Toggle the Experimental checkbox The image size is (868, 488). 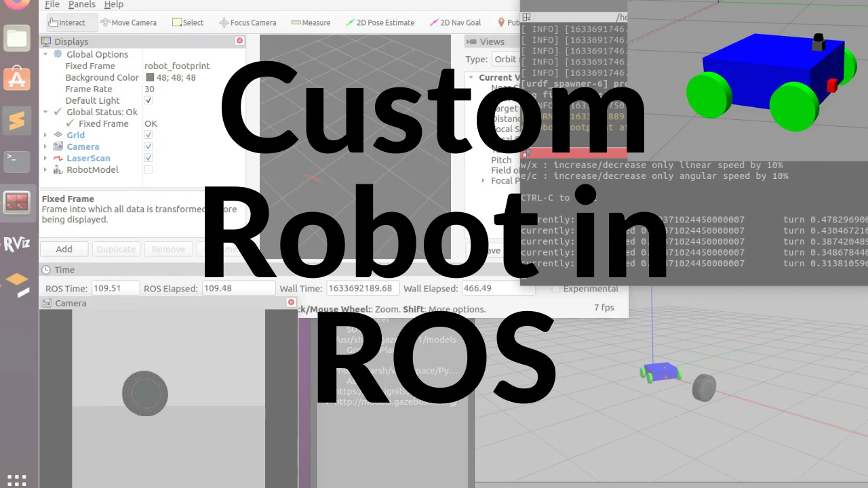tap(556, 289)
